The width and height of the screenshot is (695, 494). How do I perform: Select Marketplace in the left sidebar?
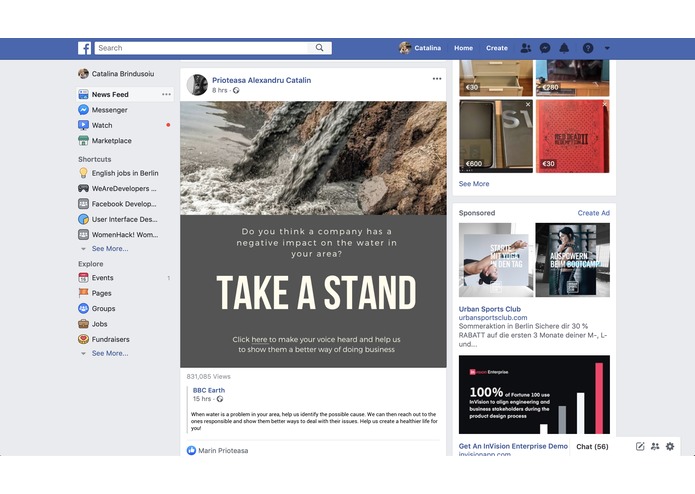tap(112, 140)
